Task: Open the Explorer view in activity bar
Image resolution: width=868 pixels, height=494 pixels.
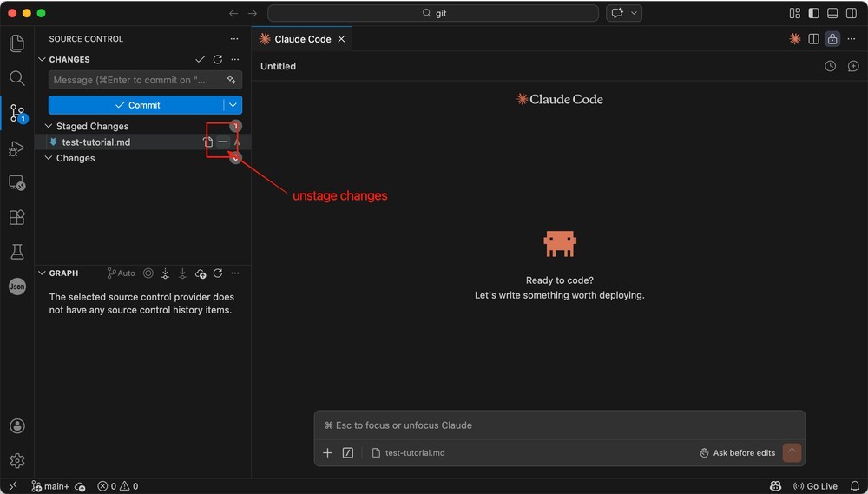Action: tap(17, 43)
